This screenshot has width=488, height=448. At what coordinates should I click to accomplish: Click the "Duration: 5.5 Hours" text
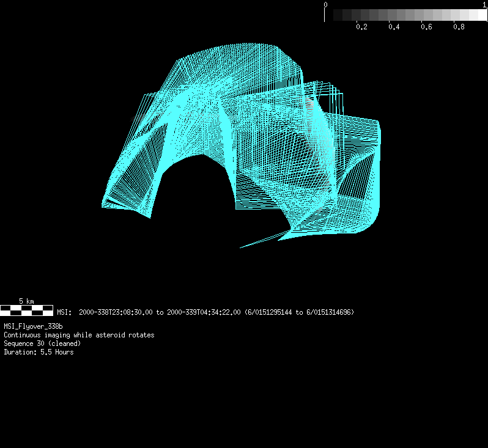coord(39,352)
